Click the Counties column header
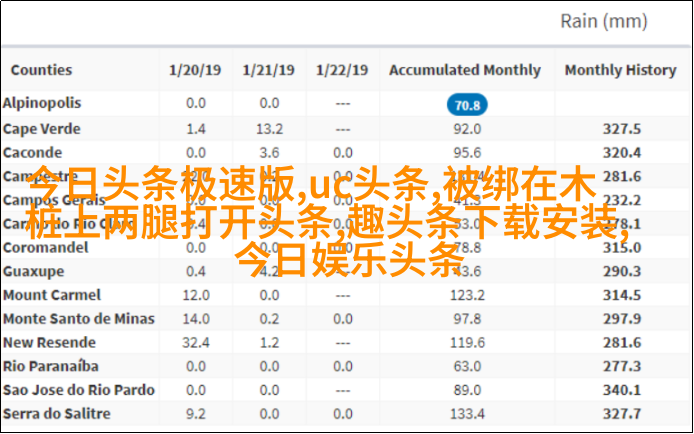This screenshot has width=694, height=434. point(41,70)
